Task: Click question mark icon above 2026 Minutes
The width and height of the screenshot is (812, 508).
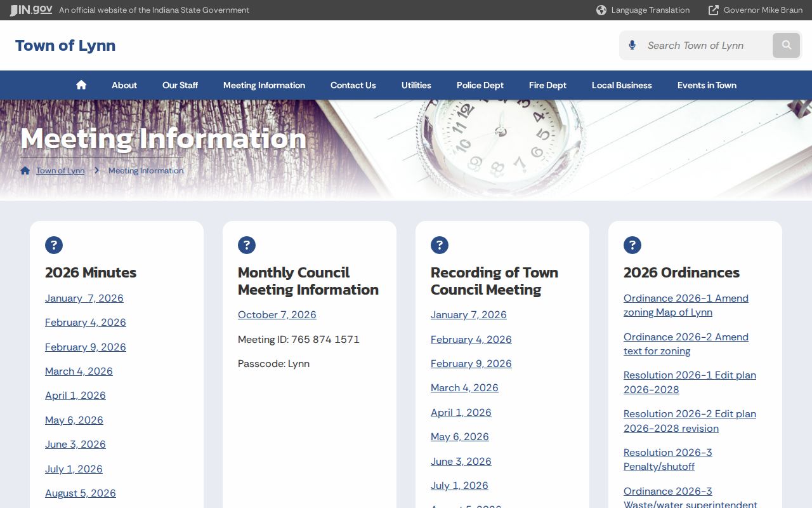Action: pyautogui.click(x=54, y=245)
